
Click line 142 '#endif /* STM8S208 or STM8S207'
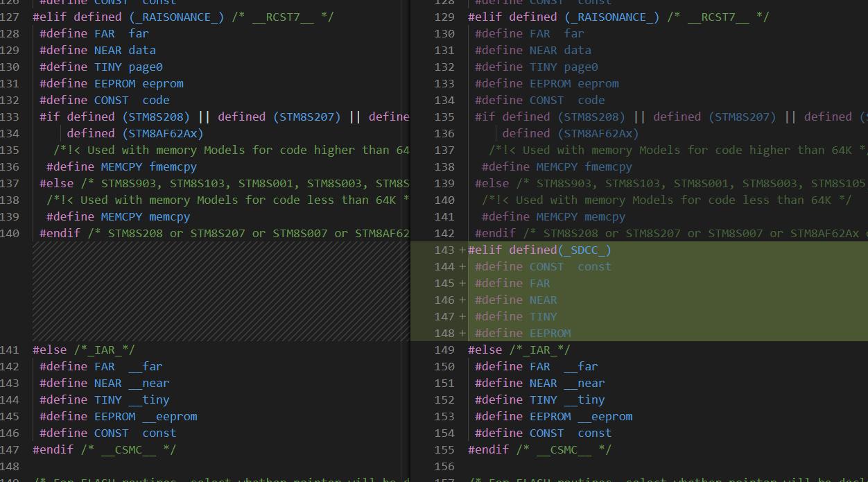click(578, 233)
